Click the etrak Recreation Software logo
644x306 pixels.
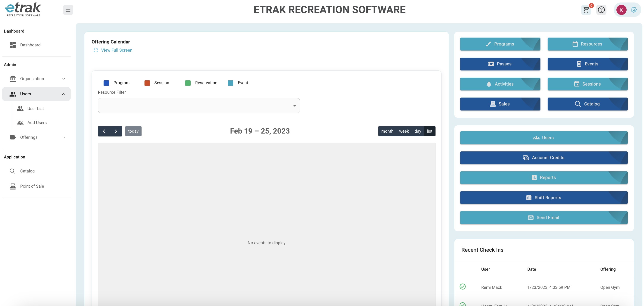pos(23,10)
